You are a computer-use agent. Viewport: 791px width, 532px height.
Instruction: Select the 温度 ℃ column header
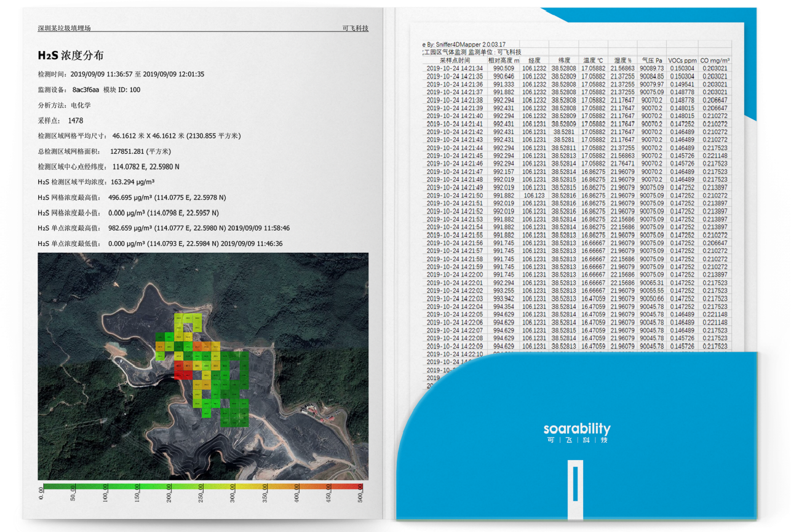[x=593, y=60]
